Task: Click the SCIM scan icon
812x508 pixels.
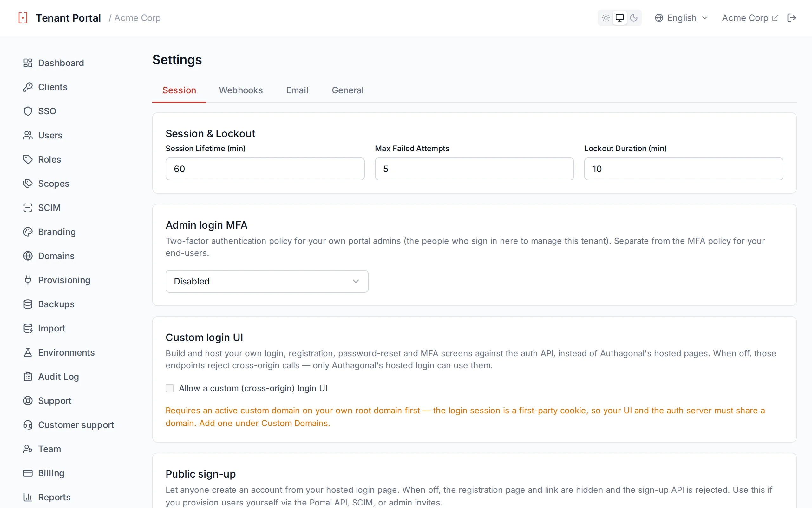Action: pos(28,208)
